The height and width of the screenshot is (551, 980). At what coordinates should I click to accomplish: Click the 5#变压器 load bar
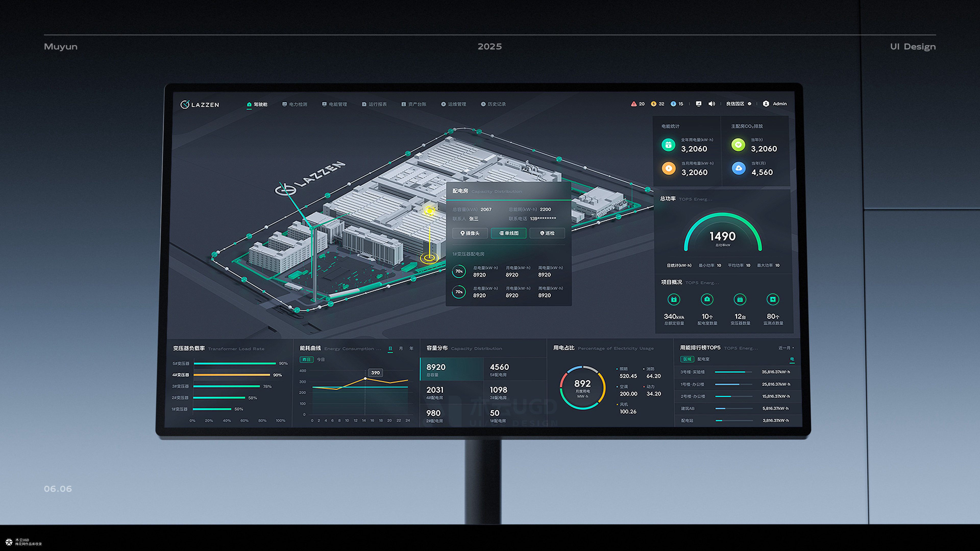point(235,364)
